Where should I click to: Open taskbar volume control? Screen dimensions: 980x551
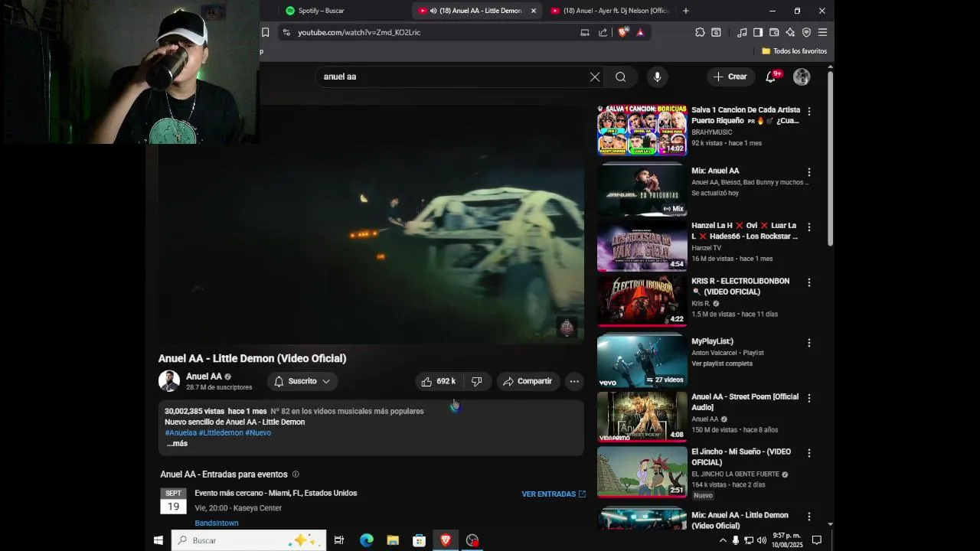[761, 540]
